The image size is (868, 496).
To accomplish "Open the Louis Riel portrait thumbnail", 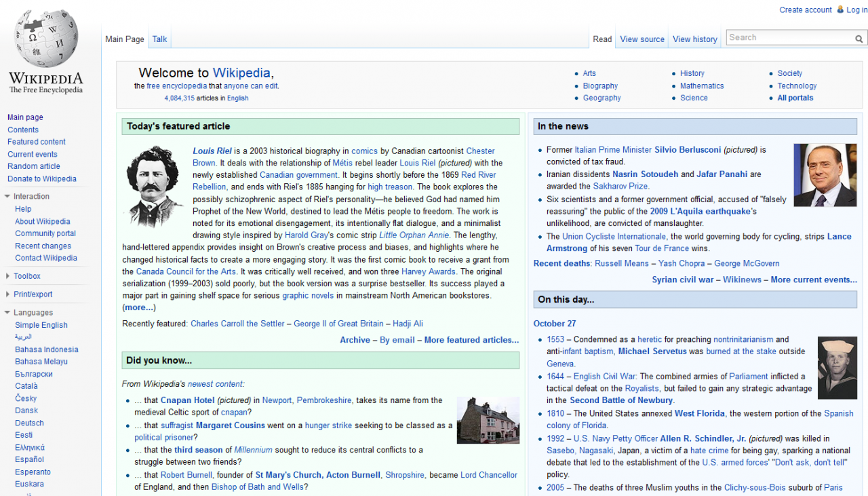I will point(155,186).
